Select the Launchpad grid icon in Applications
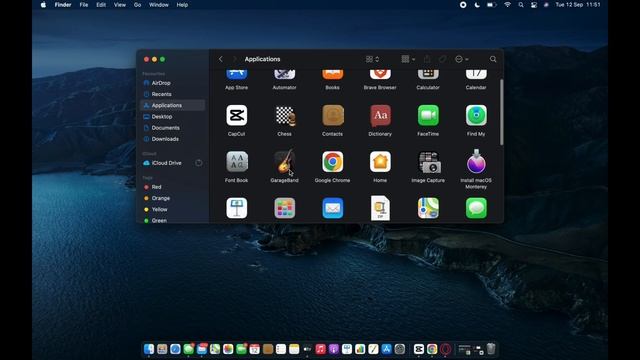Viewport: 640px width, 360px height. pyautogui.click(x=284, y=208)
